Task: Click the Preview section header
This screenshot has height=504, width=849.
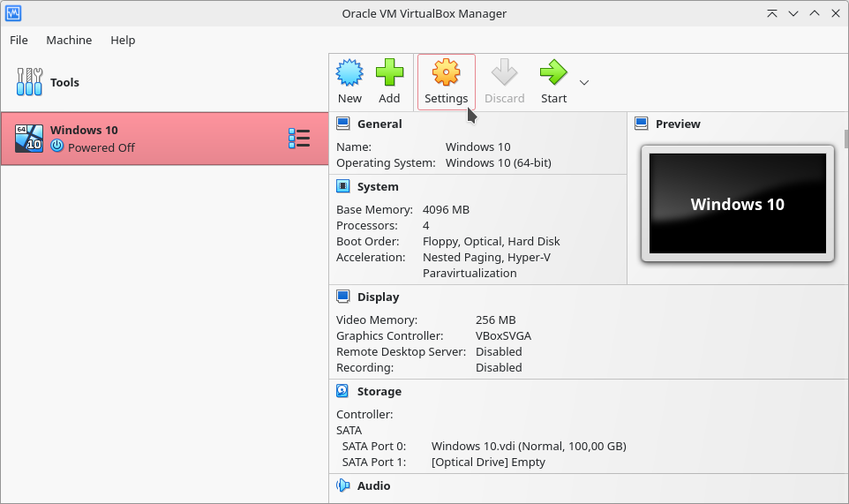Action: 678,124
